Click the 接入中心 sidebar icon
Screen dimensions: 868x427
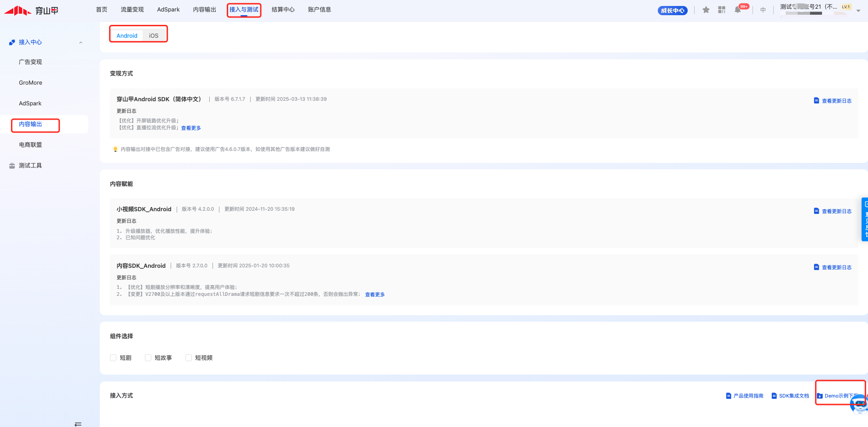(x=12, y=42)
